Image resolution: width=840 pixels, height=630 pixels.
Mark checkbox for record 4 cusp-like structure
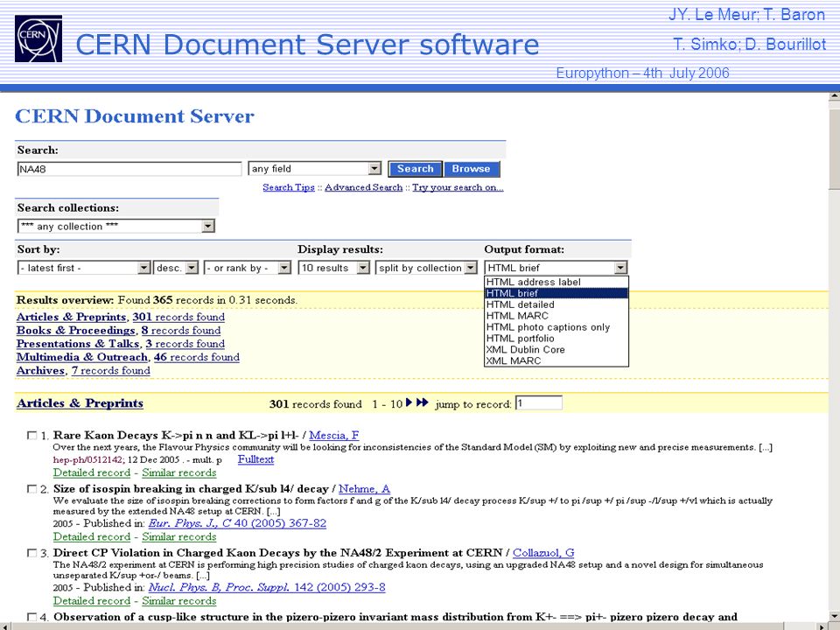click(x=32, y=617)
